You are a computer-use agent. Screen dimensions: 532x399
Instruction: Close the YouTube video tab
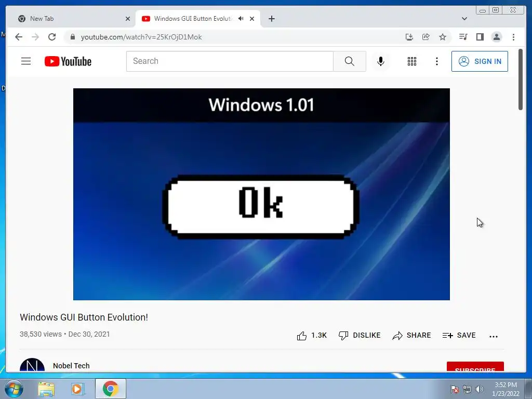coord(252,19)
